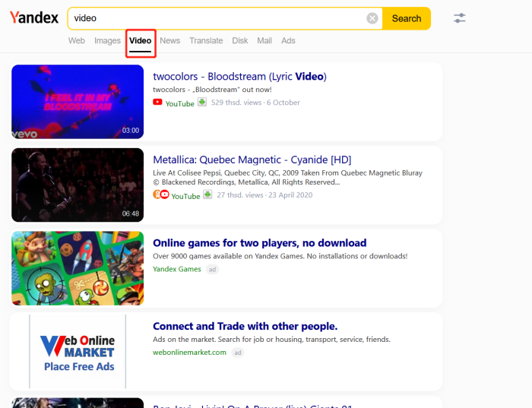Screen dimensions: 532x408
Task: Click YouTube icon under twocolors Bloodstream result
Action: [157, 103]
